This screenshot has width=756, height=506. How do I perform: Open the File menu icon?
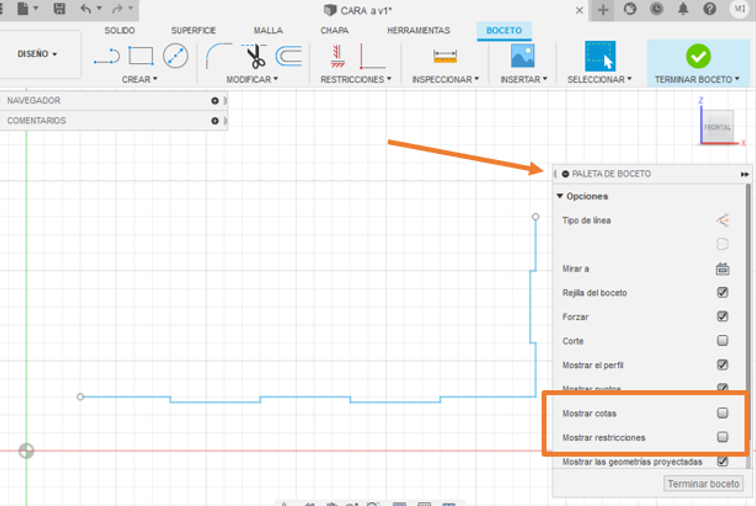click(x=23, y=9)
